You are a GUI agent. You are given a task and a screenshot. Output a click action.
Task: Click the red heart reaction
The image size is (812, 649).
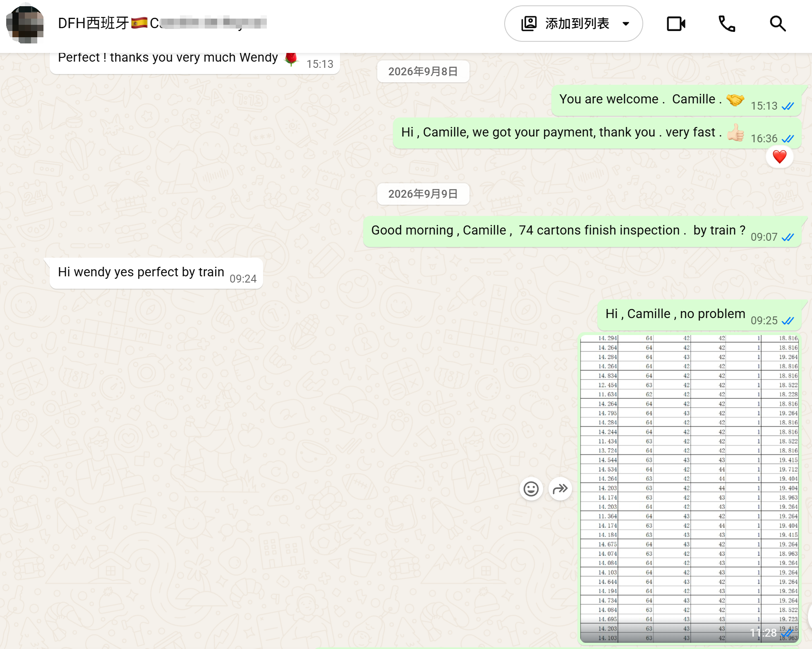tap(779, 157)
